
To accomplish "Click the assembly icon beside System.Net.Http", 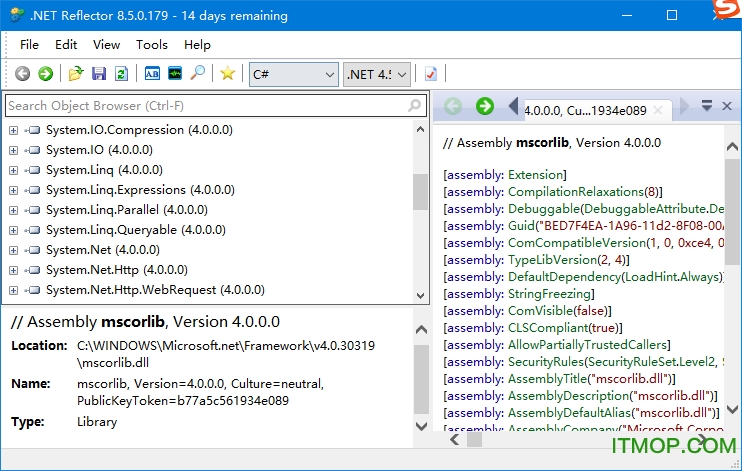I will [33, 270].
